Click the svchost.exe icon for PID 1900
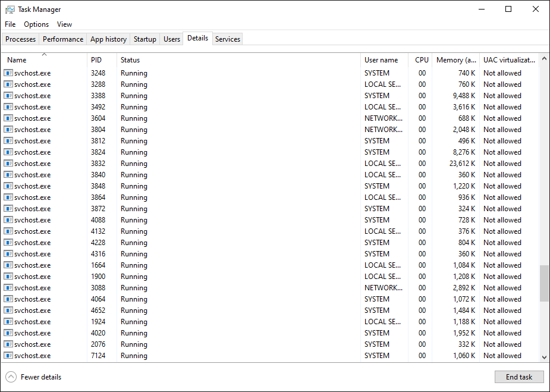The image size is (550, 392). coord(8,277)
